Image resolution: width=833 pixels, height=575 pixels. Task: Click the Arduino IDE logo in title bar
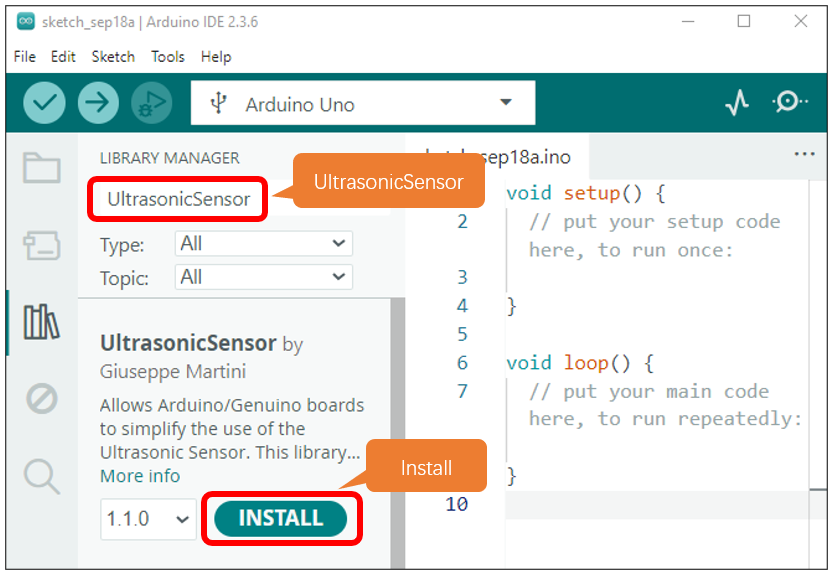click(26, 22)
